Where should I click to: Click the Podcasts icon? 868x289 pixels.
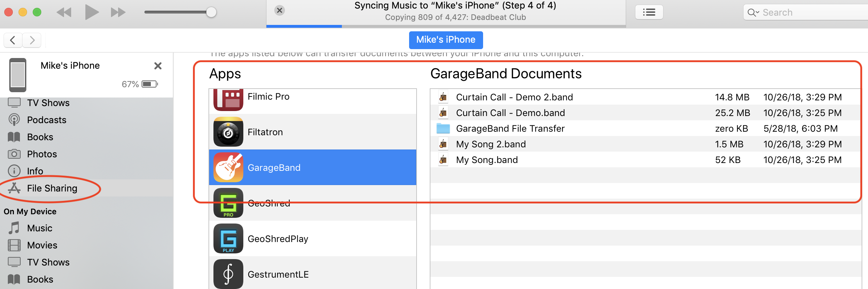pos(14,120)
